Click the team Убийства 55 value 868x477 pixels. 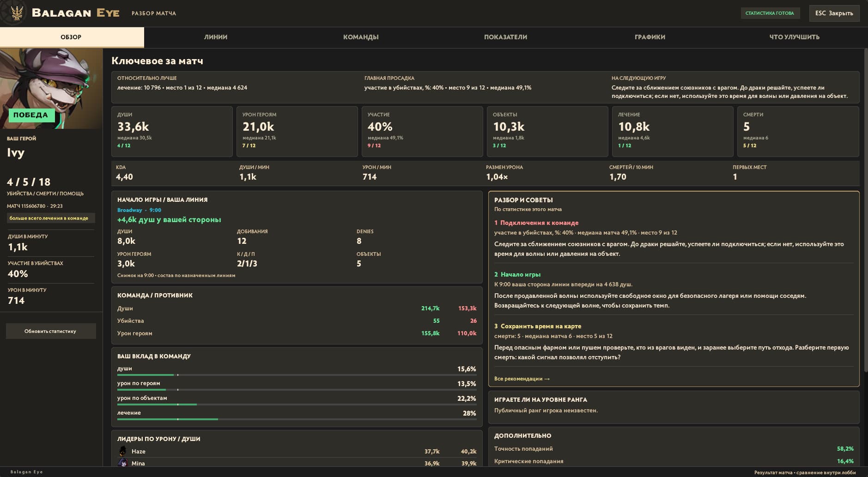tap(436, 320)
